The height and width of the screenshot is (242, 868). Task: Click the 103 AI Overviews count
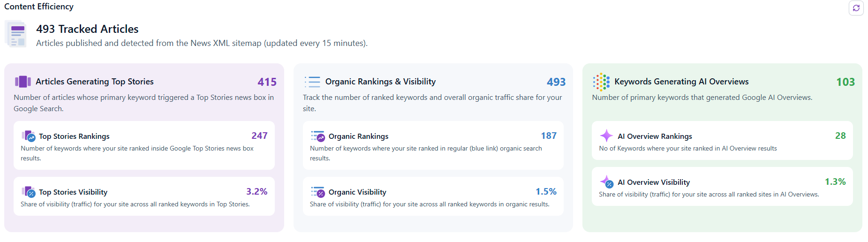pyautogui.click(x=845, y=82)
